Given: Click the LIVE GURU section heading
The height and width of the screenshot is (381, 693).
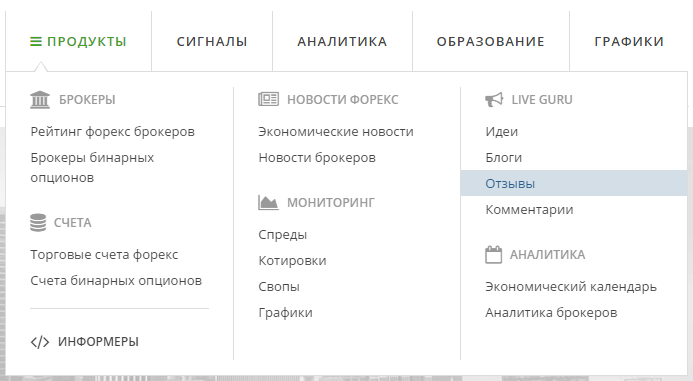Looking at the screenshot, I should [x=542, y=100].
